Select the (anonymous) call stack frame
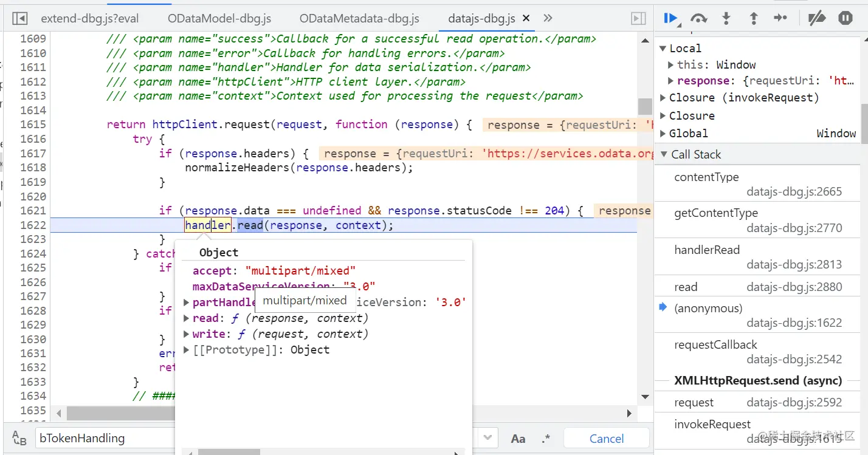The image size is (868, 455). pyautogui.click(x=757, y=315)
